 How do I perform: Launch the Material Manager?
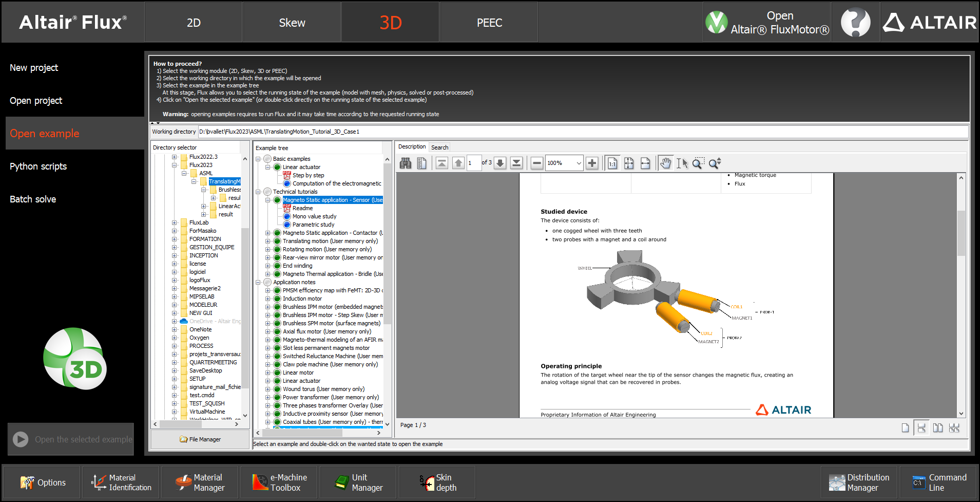click(x=200, y=482)
